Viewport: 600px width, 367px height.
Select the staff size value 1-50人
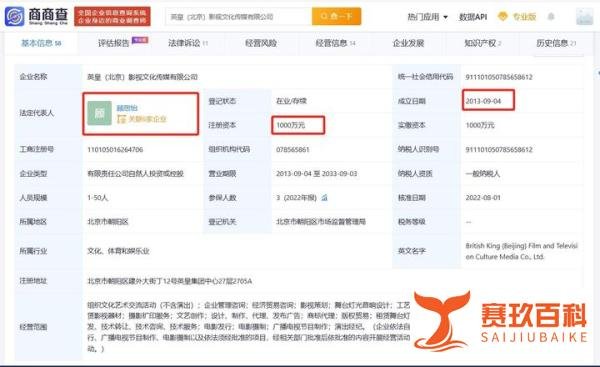98,198
